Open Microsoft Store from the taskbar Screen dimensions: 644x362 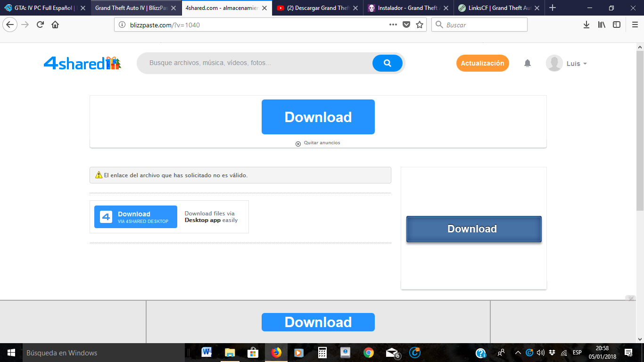(253, 353)
